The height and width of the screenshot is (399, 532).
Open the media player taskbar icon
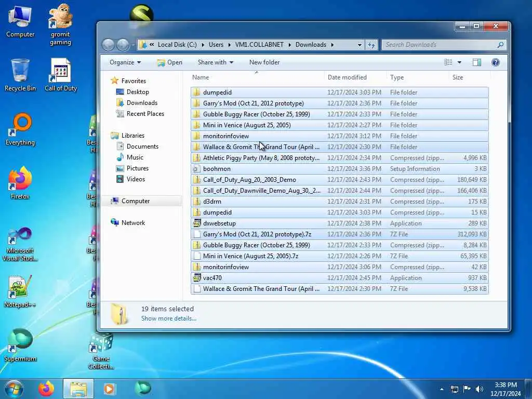(109, 389)
